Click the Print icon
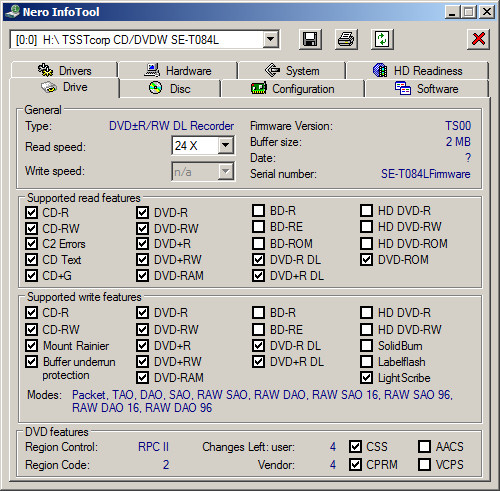This screenshot has height=491, width=500. [x=346, y=40]
